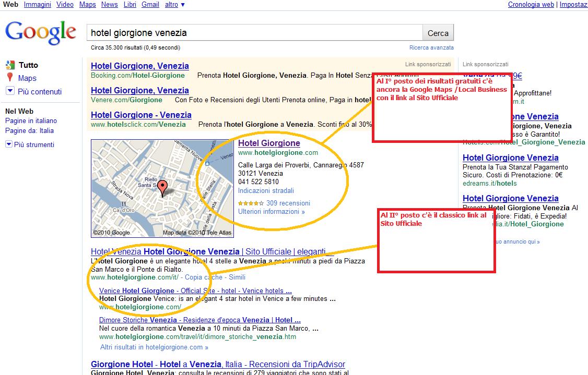Click Ulteriori informazioni »
Viewport: 588px width, 375px height.
[272, 212]
